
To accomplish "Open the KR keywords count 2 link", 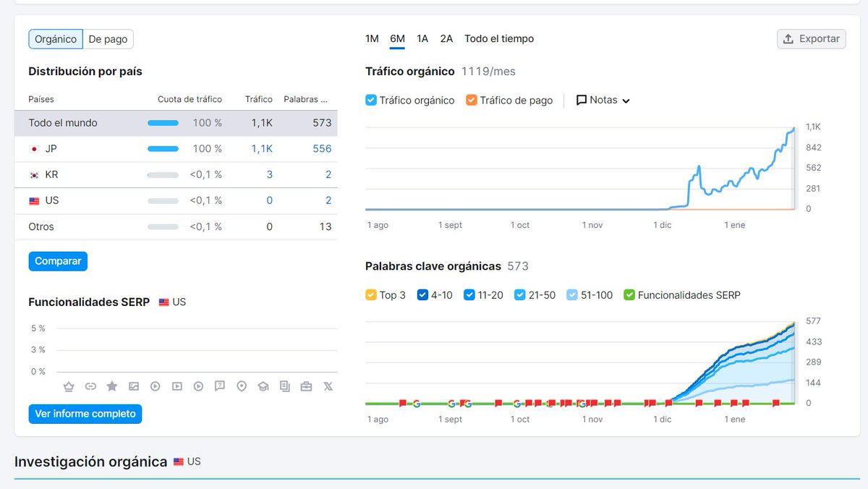I will coord(328,175).
